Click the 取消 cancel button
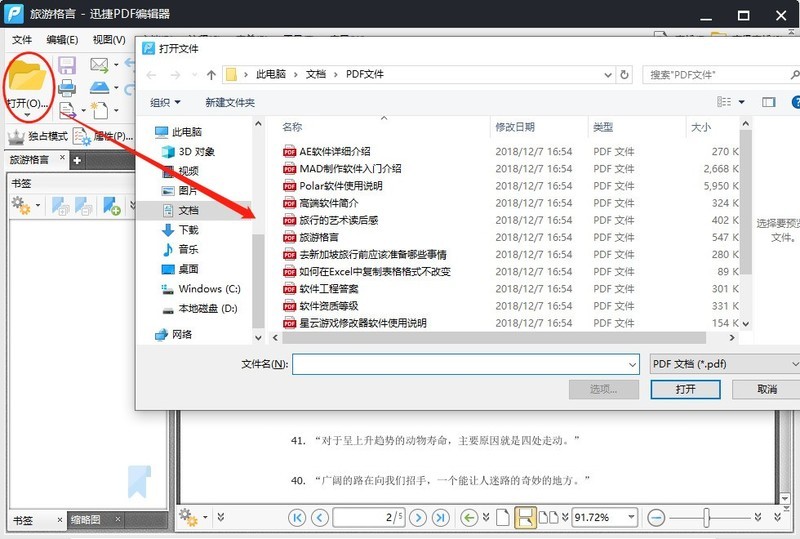Image resolution: width=800 pixels, height=539 pixels. (767, 389)
